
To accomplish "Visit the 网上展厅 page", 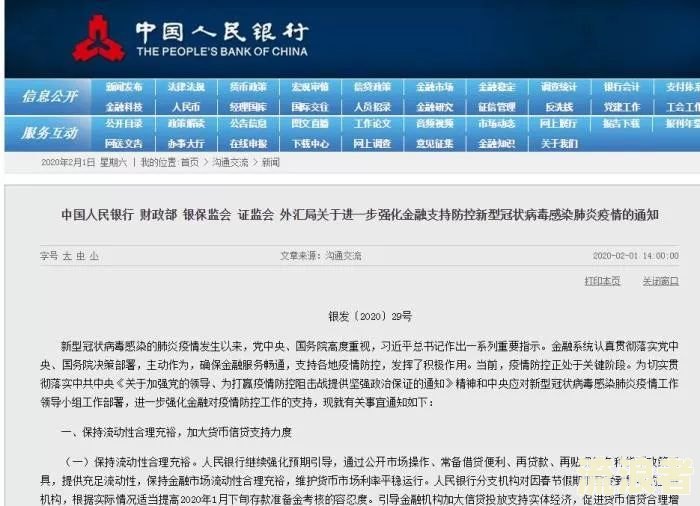I will click(559, 124).
